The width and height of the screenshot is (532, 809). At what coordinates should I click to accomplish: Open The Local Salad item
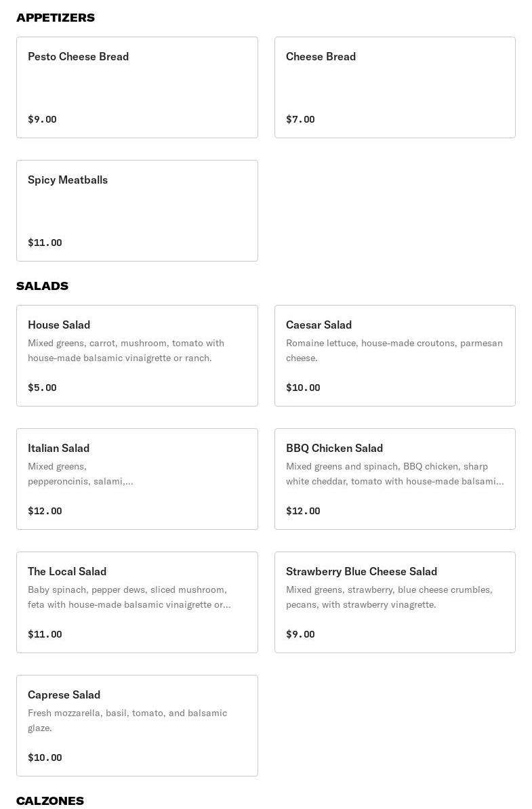[x=137, y=602]
